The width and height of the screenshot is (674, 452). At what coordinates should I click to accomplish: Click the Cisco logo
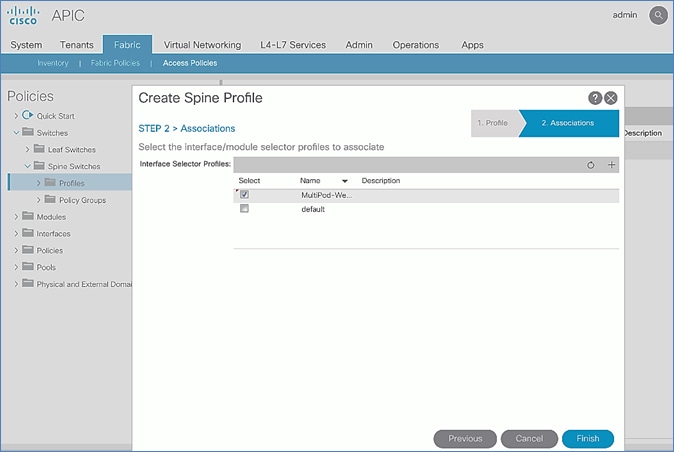coord(23,15)
